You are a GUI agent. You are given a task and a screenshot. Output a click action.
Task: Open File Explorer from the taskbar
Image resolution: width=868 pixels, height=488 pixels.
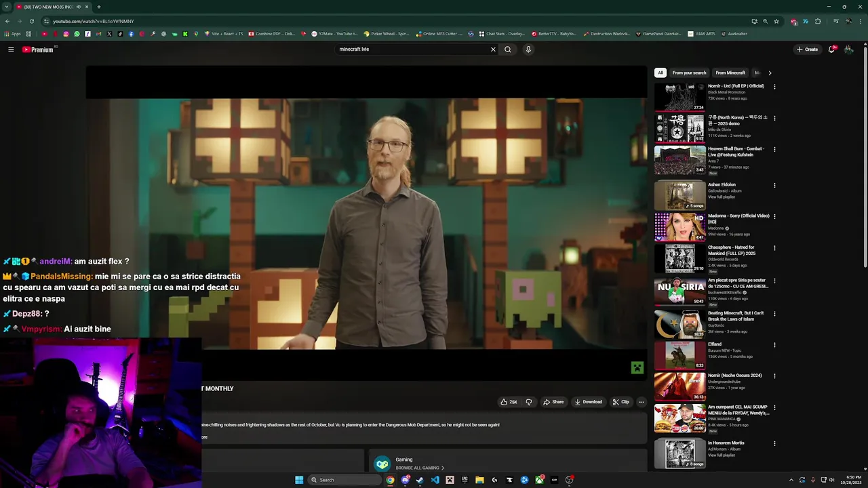pyautogui.click(x=479, y=480)
